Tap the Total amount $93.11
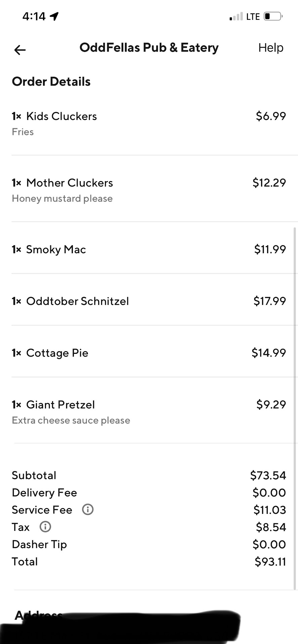Screen dimensions: 298x644 pyautogui.click(x=270, y=561)
